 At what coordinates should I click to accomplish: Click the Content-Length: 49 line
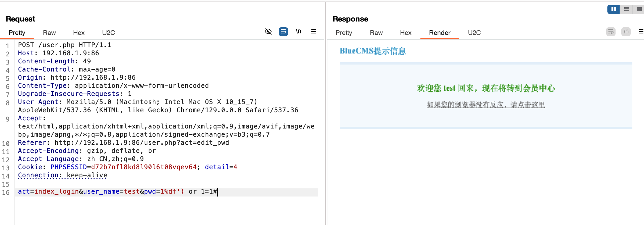(x=54, y=61)
